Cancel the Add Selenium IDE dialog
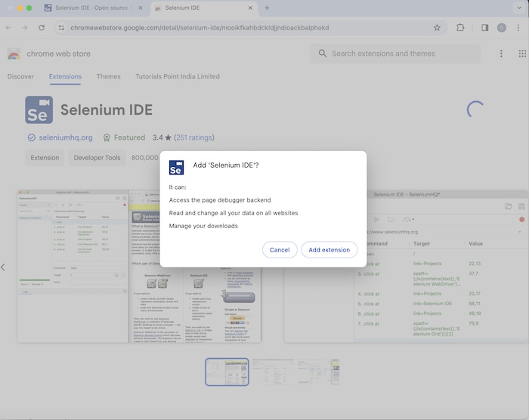 [280, 249]
